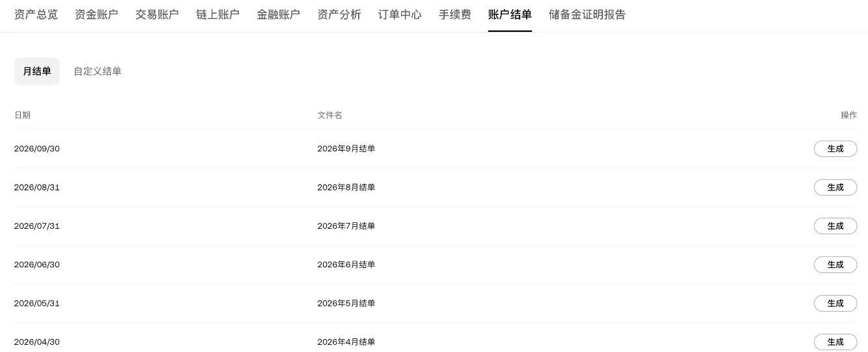Click file name 2026年8月结单

click(346, 187)
